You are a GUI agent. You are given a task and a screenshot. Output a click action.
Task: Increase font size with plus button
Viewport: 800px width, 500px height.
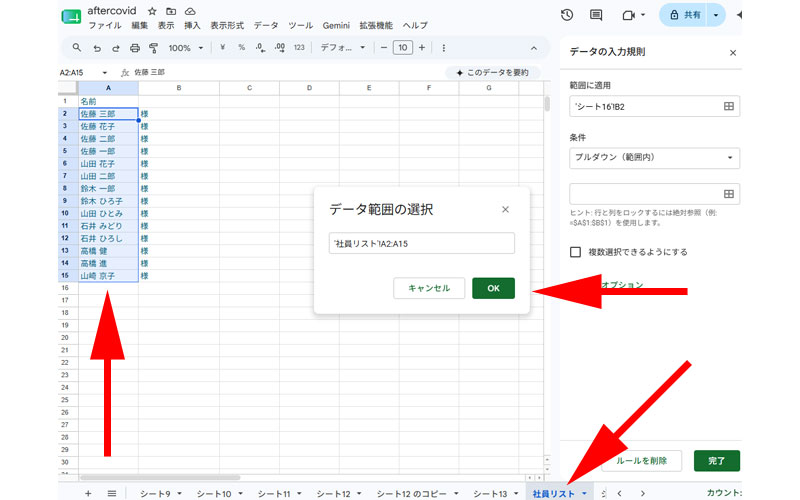coord(422,47)
